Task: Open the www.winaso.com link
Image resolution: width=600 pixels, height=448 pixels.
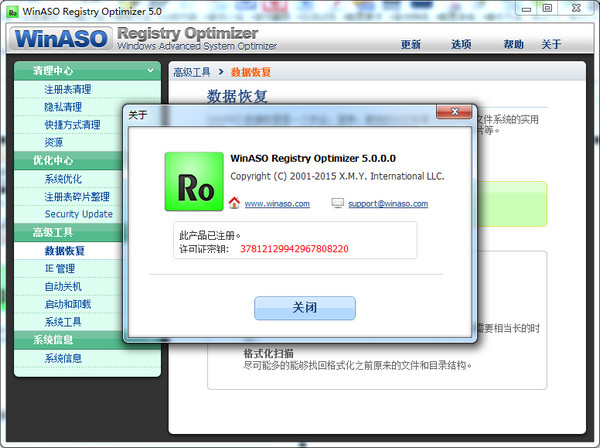Action: tap(277, 204)
